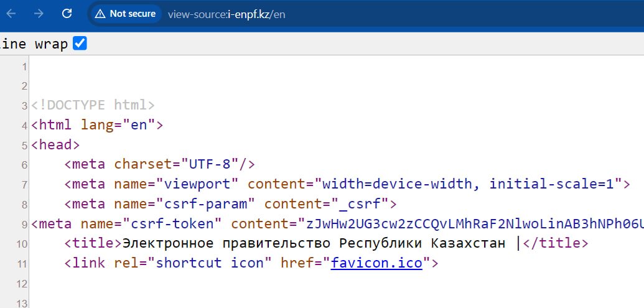This screenshot has width=644, height=308.
Task: Click the viewport meta tag line
Action: (x=347, y=184)
